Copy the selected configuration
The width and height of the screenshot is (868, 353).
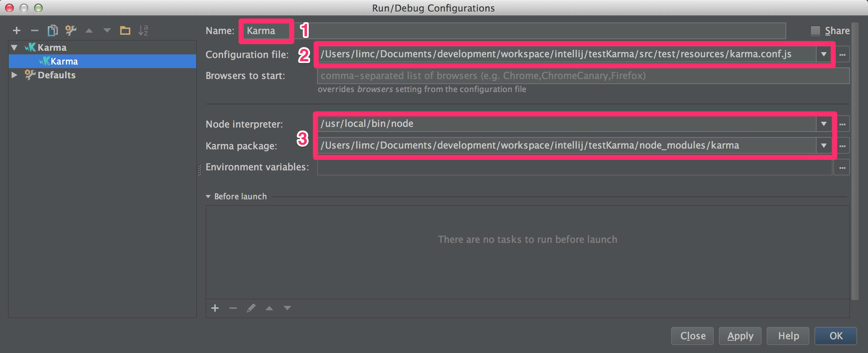(x=53, y=30)
